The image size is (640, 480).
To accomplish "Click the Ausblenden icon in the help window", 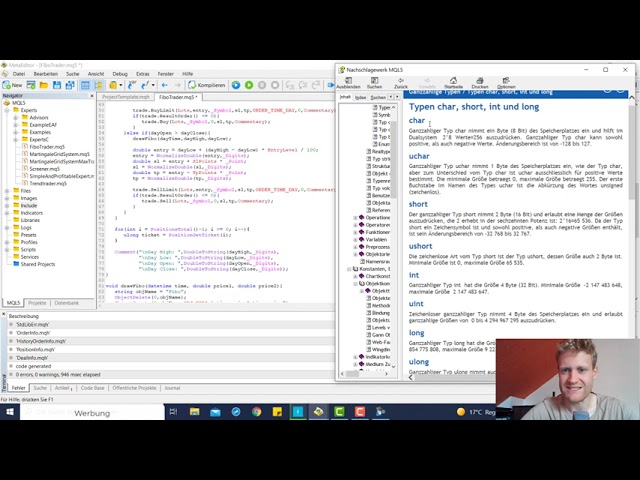I will pyautogui.click(x=348, y=83).
